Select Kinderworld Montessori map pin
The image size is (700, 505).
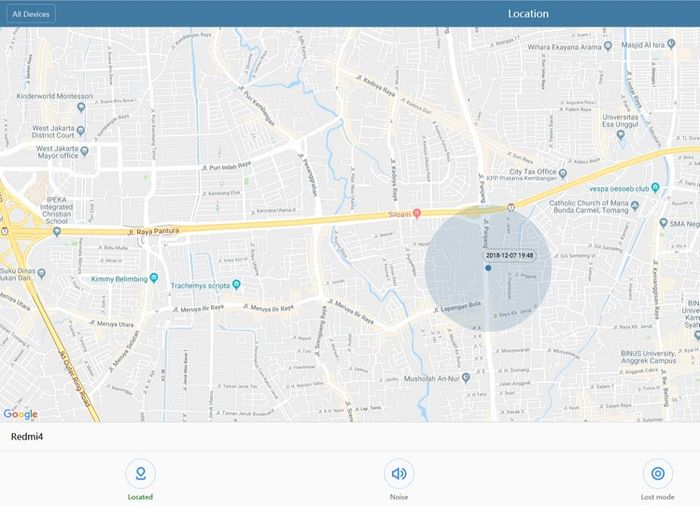click(81, 107)
